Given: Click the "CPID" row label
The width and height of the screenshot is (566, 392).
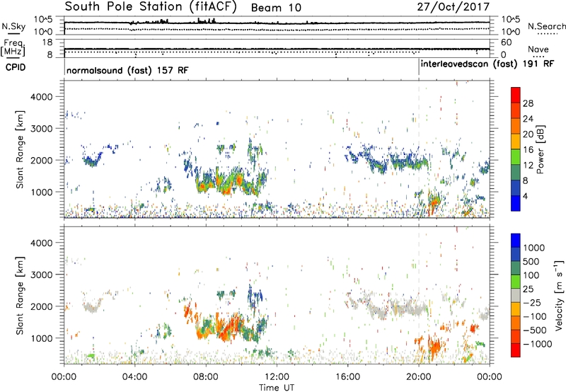Looking at the screenshot, I should click(16, 67).
